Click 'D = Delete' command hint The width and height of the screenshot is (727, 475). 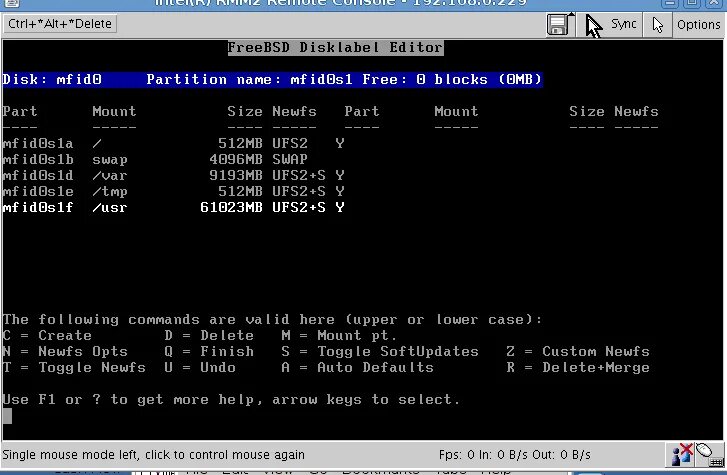[209, 335]
